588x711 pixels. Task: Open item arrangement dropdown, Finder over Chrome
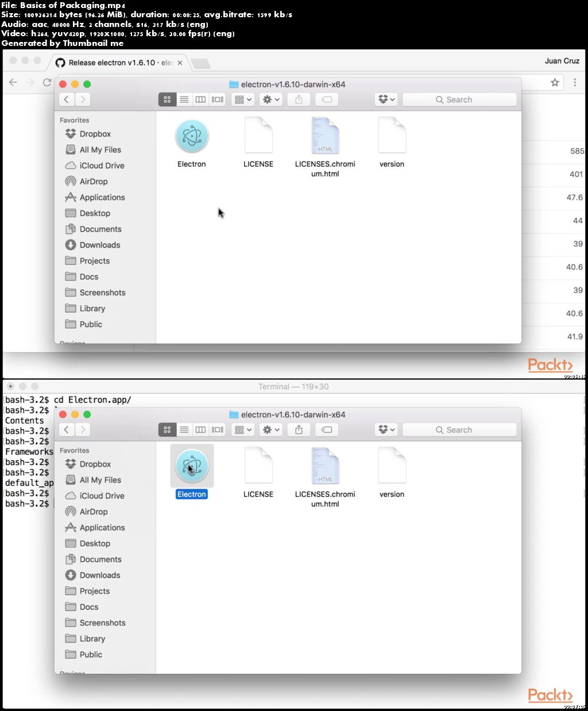click(x=243, y=99)
